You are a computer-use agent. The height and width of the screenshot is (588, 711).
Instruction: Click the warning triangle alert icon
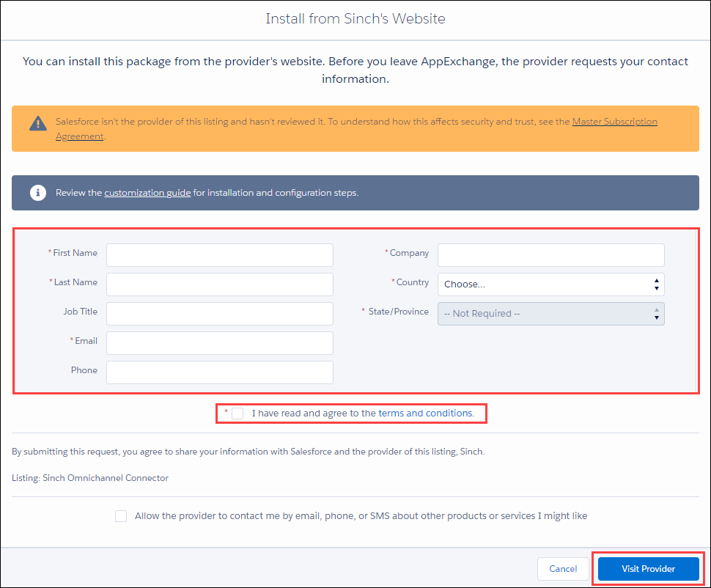click(37, 123)
